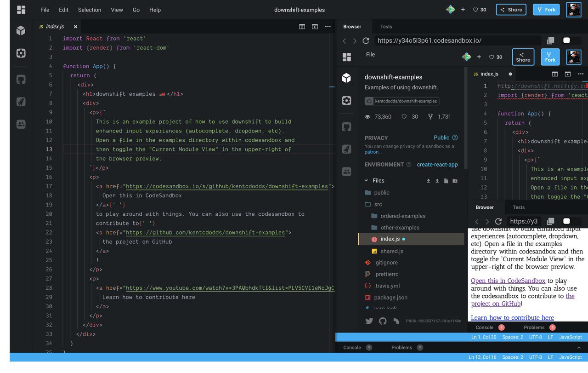Open the Help menu
Image resolution: width=588 pixels, height=373 pixels.
pos(155,10)
